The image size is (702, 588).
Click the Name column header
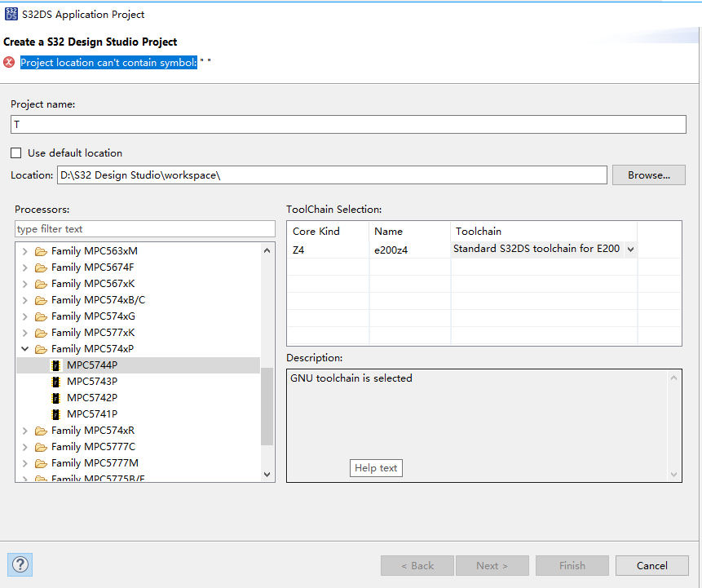click(x=409, y=232)
